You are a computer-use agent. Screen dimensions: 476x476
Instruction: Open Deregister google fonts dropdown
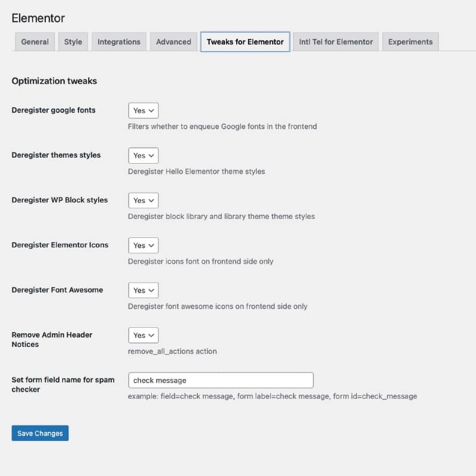(x=143, y=111)
